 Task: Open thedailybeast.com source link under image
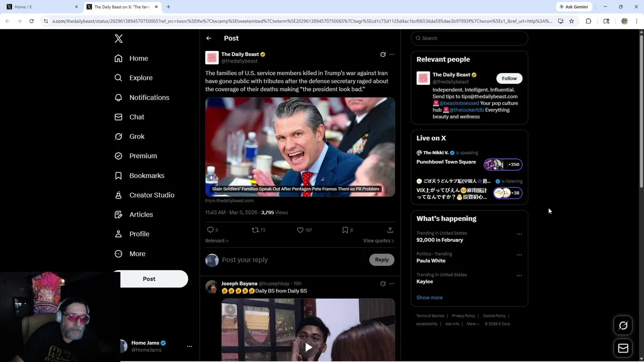coord(229,201)
